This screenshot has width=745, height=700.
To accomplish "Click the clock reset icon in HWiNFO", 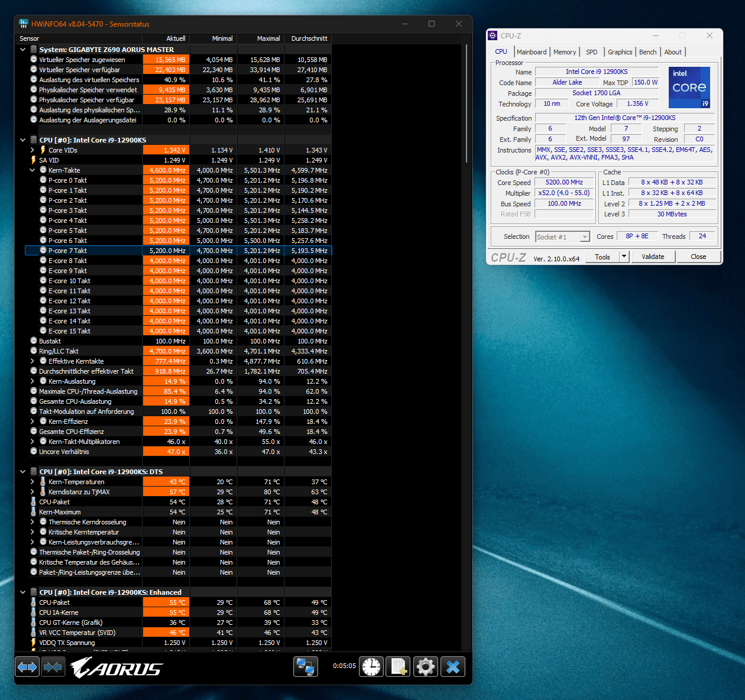I will pos(371,667).
